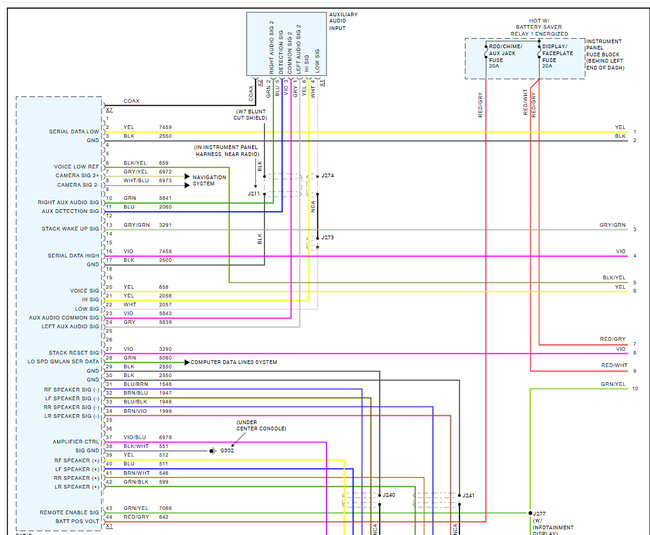Click the DISPLAY/FACEPLATE FUSE 20A label

(558, 56)
